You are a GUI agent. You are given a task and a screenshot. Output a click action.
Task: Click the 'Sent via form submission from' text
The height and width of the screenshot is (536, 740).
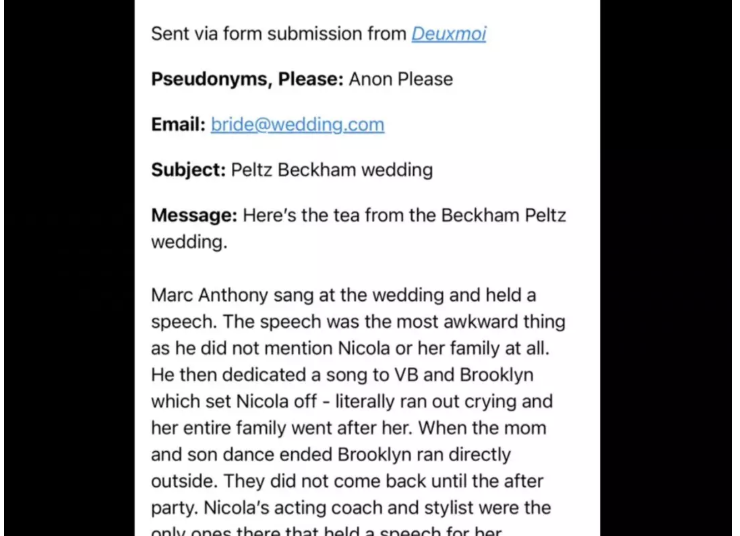coord(278,34)
